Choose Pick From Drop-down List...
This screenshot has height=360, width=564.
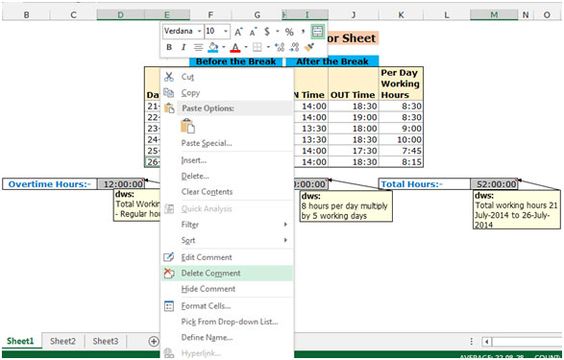coord(227,322)
